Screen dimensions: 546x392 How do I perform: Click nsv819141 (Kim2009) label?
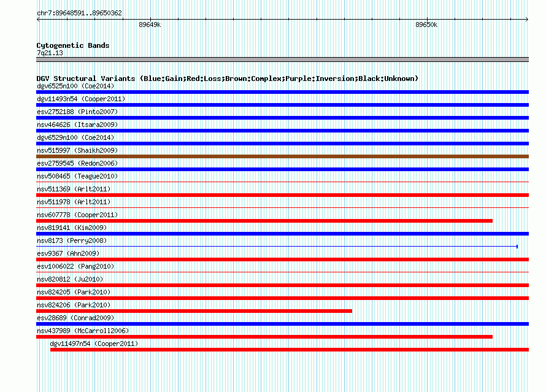point(72,228)
